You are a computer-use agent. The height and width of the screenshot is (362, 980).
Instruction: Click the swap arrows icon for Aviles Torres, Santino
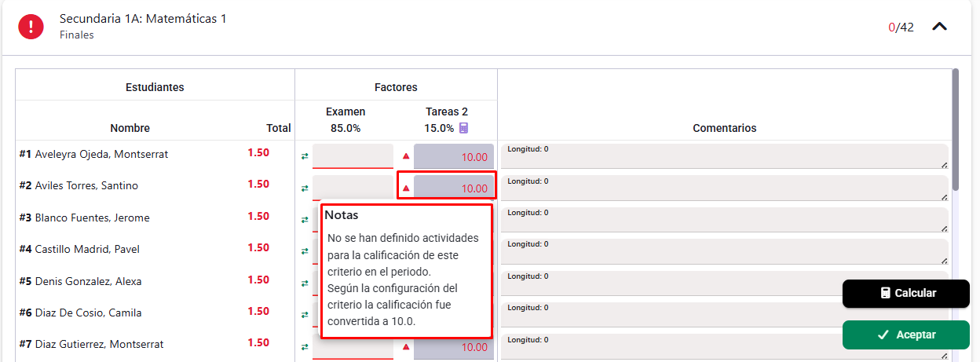(x=305, y=188)
